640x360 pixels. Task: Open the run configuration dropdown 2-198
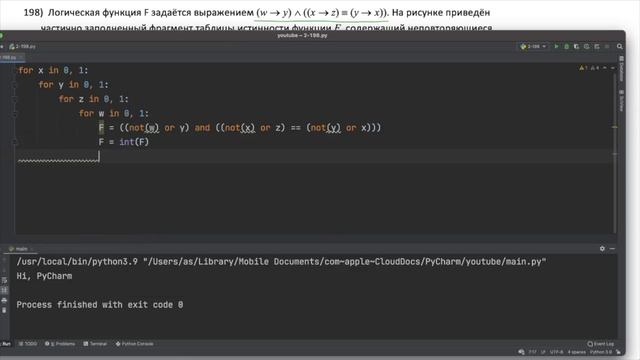(x=533, y=47)
